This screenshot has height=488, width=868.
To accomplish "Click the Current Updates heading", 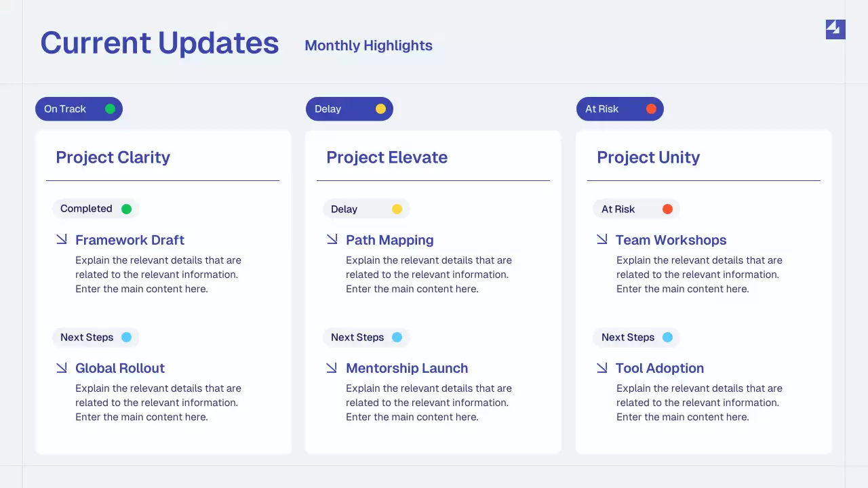I will tap(159, 43).
